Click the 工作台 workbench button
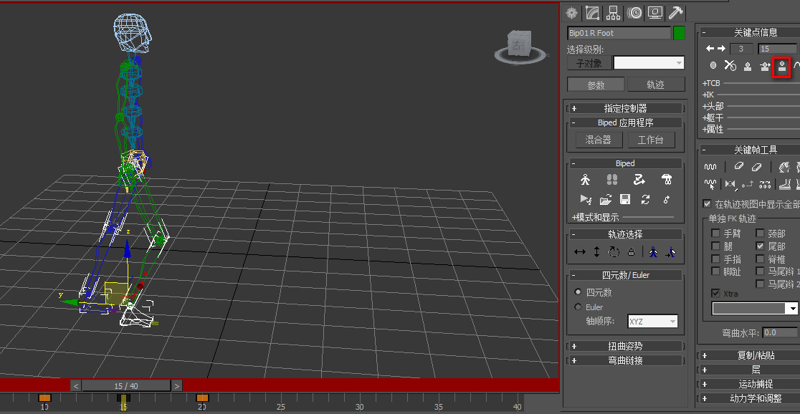Viewport: 802px width, 416px height. (x=651, y=140)
